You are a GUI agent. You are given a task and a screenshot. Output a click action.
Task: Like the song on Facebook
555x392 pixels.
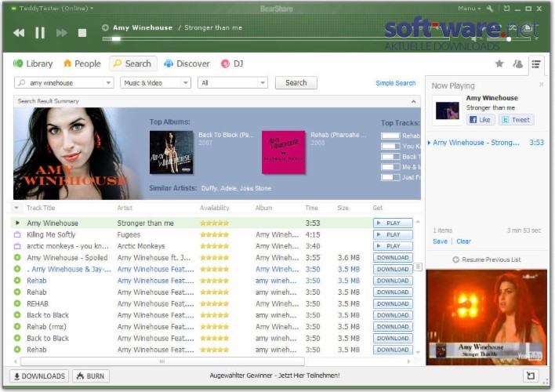pyautogui.click(x=481, y=120)
